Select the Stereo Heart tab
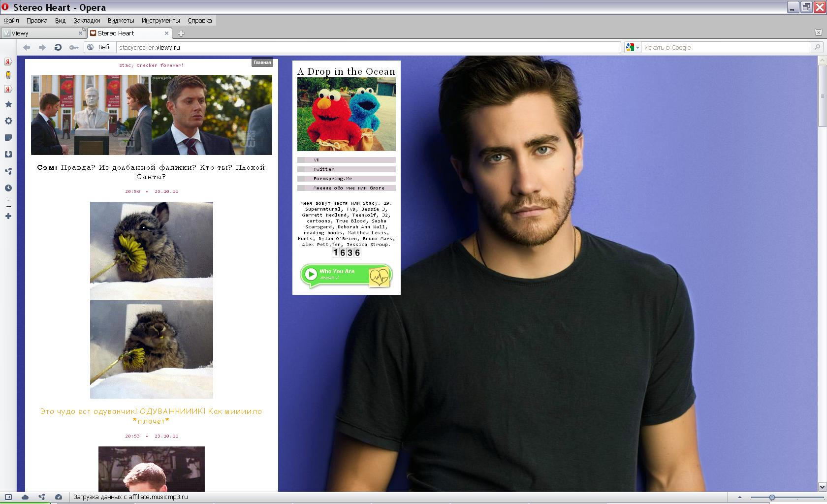The width and height of the screenshot is (827, 504). (130, 33)
